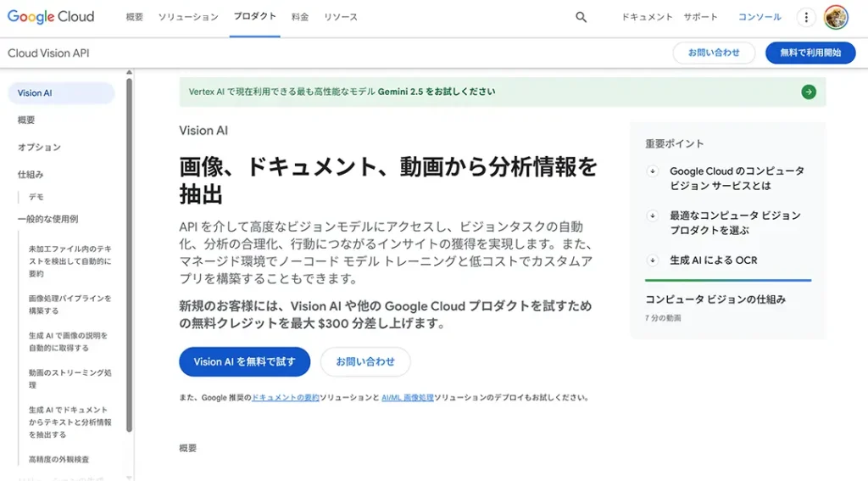Click Cloud Vision API page title
Viewport: 868px width, 481px height.
point(48,53)
